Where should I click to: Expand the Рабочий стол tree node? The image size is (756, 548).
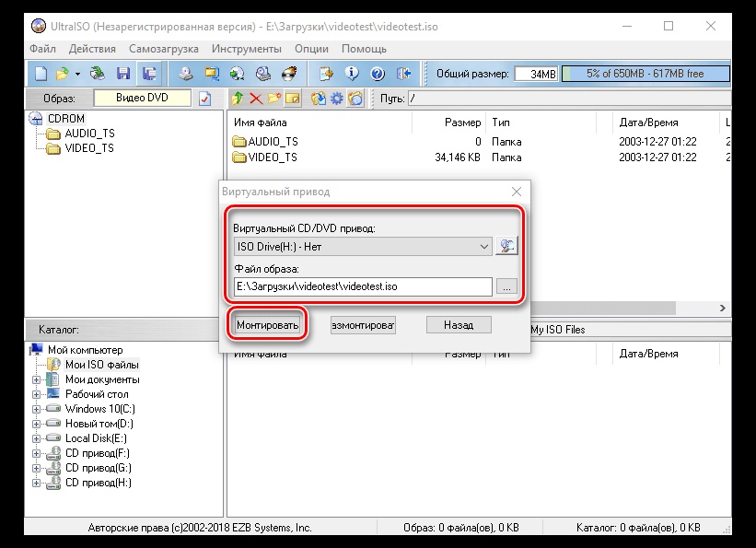(x=36, y=394)
